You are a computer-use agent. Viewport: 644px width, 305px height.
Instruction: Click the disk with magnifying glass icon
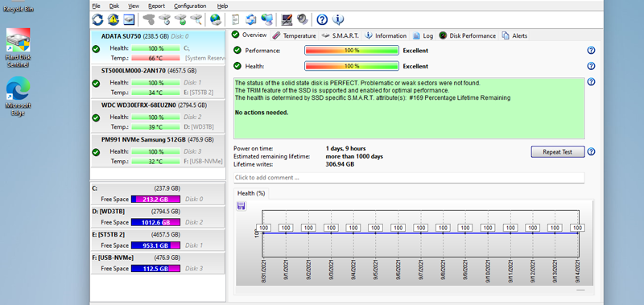click(x=196, y=19)
